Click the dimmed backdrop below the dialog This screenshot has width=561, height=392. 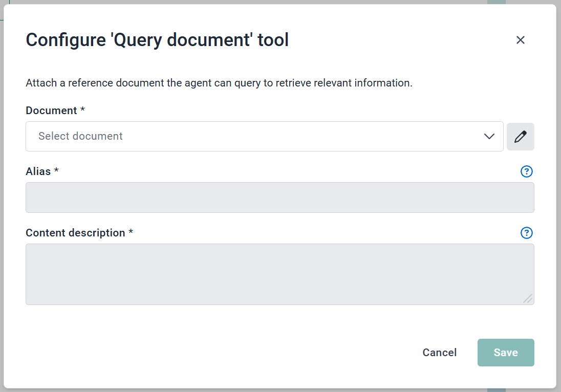(x=256, y=390)
